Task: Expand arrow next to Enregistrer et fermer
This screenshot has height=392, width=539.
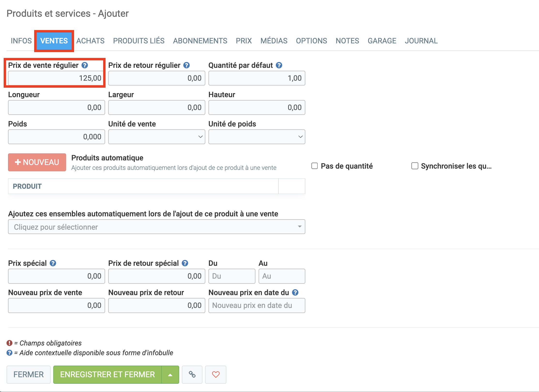Action: pos(170,375)
